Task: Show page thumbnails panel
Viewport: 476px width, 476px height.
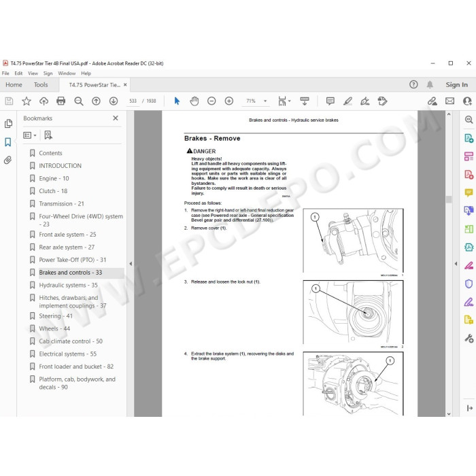Action: coord(8,123)
